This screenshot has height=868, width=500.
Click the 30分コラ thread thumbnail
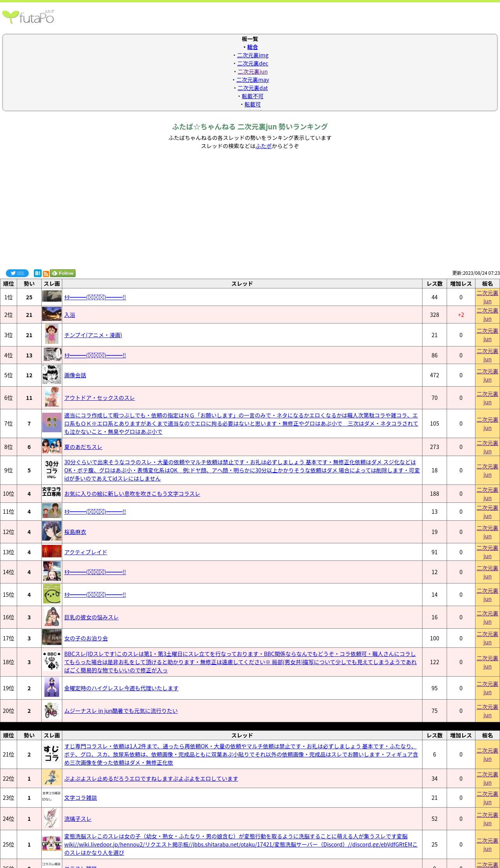pos(52,469)
